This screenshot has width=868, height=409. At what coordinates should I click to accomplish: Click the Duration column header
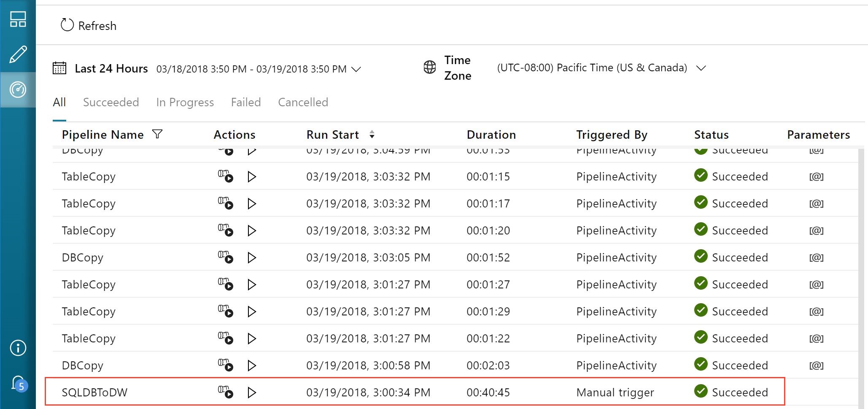(x=491, y=135)
